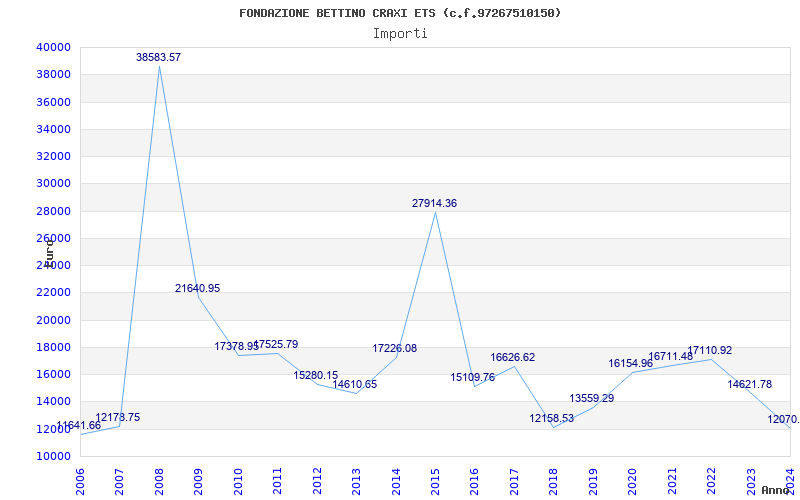
Task: Click the 22000 y-axis tick label
Action: pyautogui.click(x=53, y=293)
